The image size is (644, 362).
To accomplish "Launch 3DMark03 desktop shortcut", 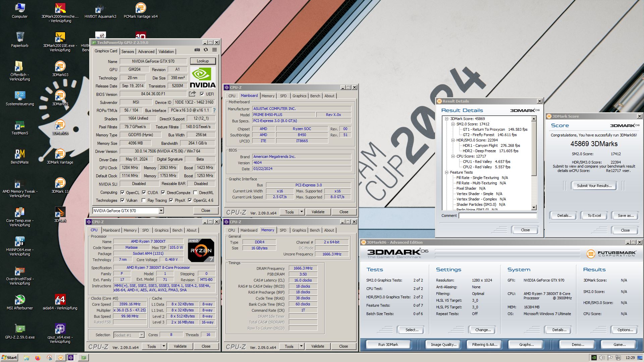I will [x=60, y=69].
